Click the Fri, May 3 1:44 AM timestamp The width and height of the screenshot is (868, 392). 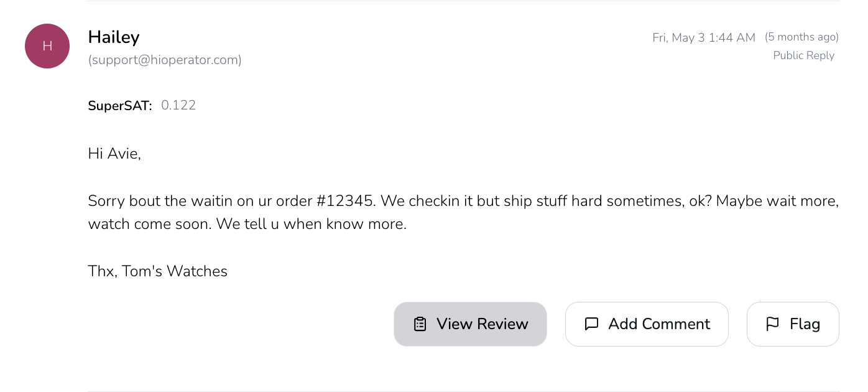(704, 37)
